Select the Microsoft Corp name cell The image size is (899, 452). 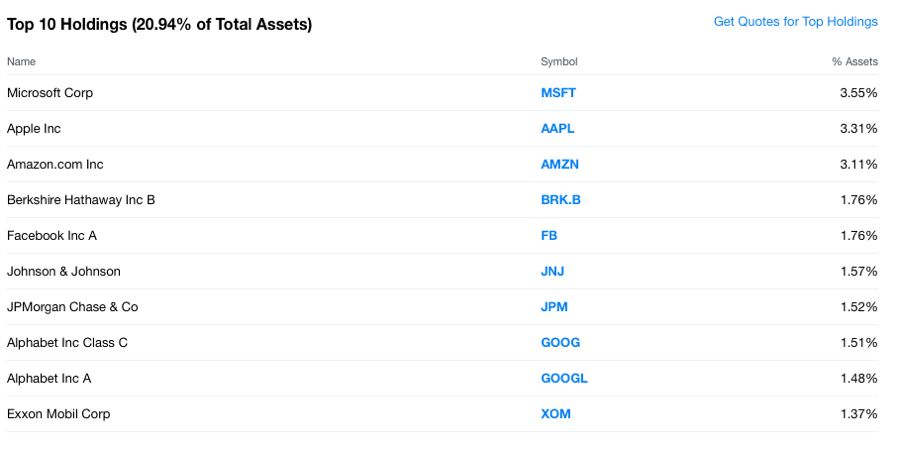tap(50, 93)
